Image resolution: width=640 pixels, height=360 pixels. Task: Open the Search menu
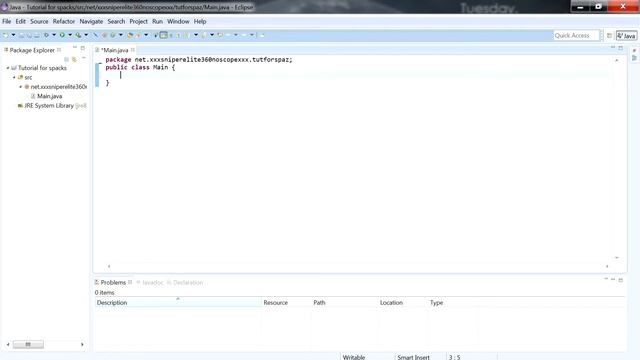click(116, 21)
